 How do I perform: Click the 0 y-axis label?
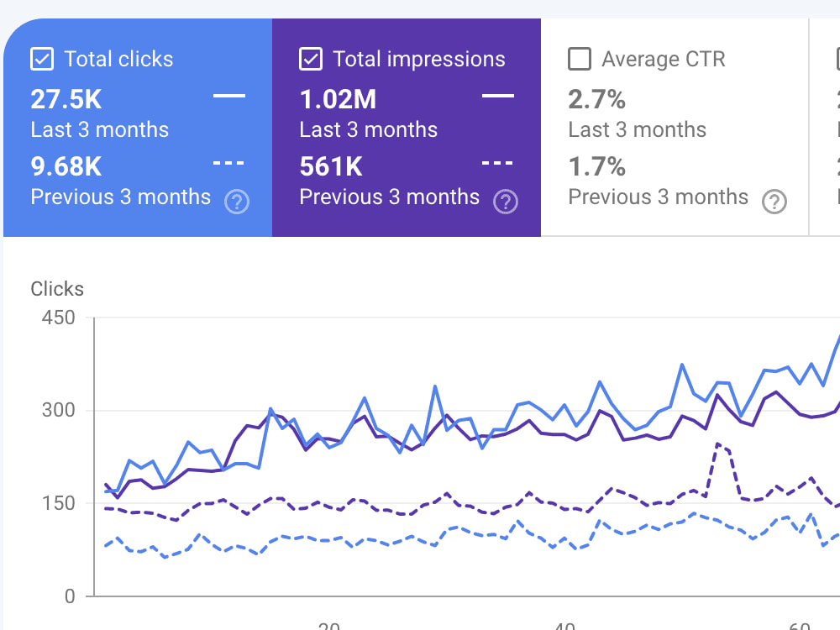(70, 596)
